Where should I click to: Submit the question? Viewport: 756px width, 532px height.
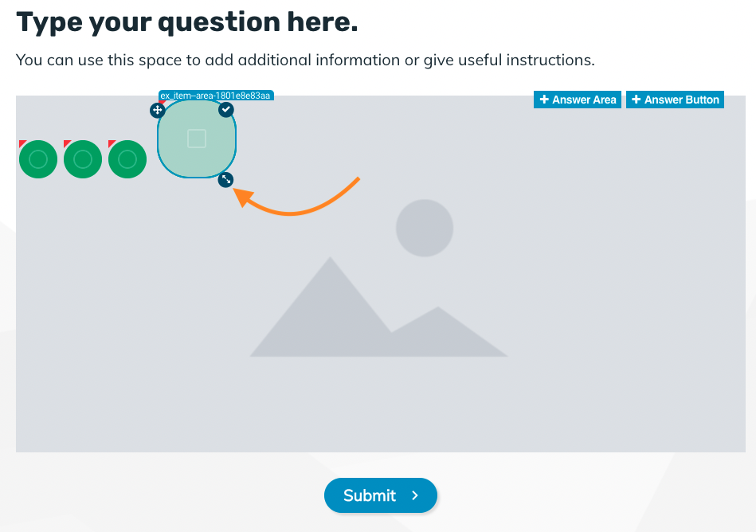(x=381, y=495)
